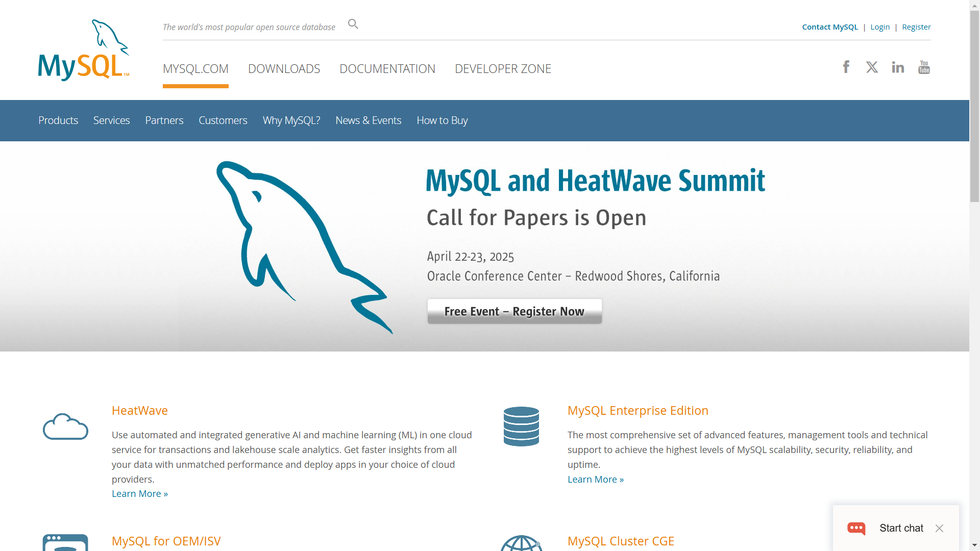This screenshot has width=980, height=551.
Task: Click the Login link
Action: 880,27
